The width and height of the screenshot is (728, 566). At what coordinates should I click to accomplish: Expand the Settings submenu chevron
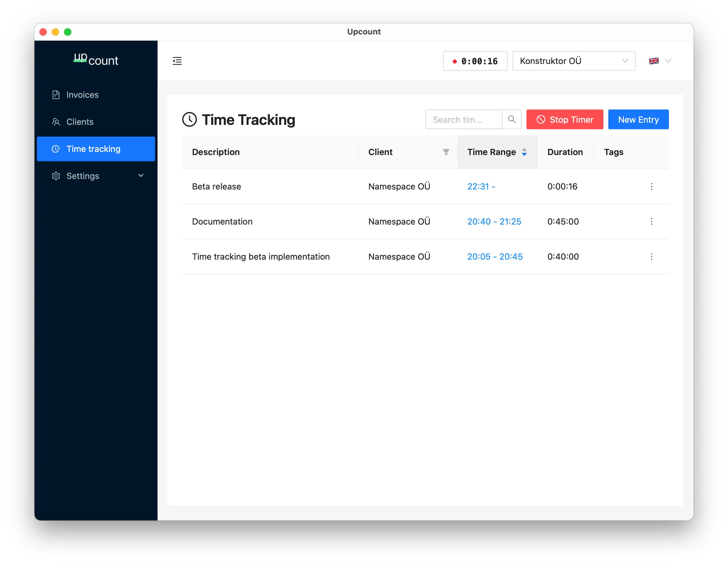(x=141, y=176)
